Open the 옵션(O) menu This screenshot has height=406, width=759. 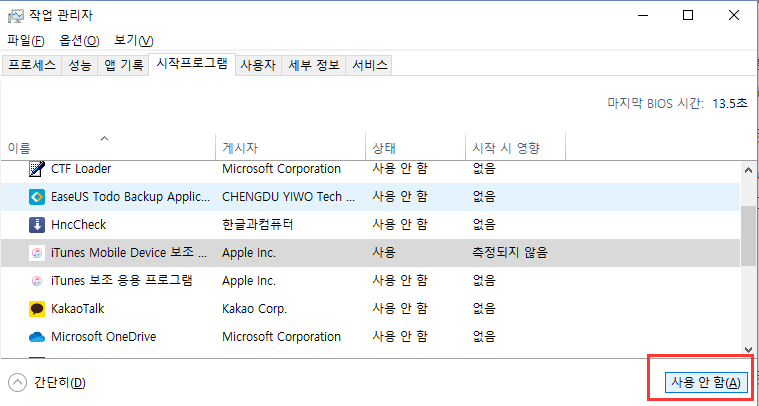coord(79,41)
